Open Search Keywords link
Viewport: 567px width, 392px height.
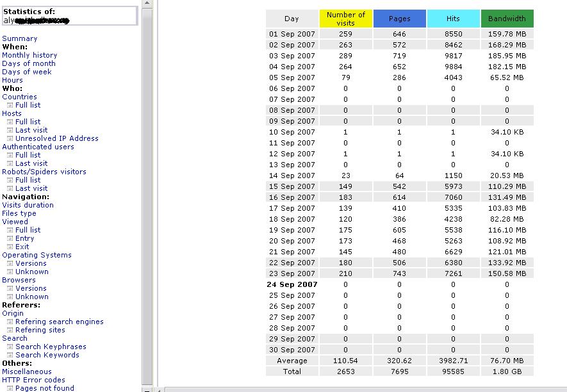pos(47,354)
